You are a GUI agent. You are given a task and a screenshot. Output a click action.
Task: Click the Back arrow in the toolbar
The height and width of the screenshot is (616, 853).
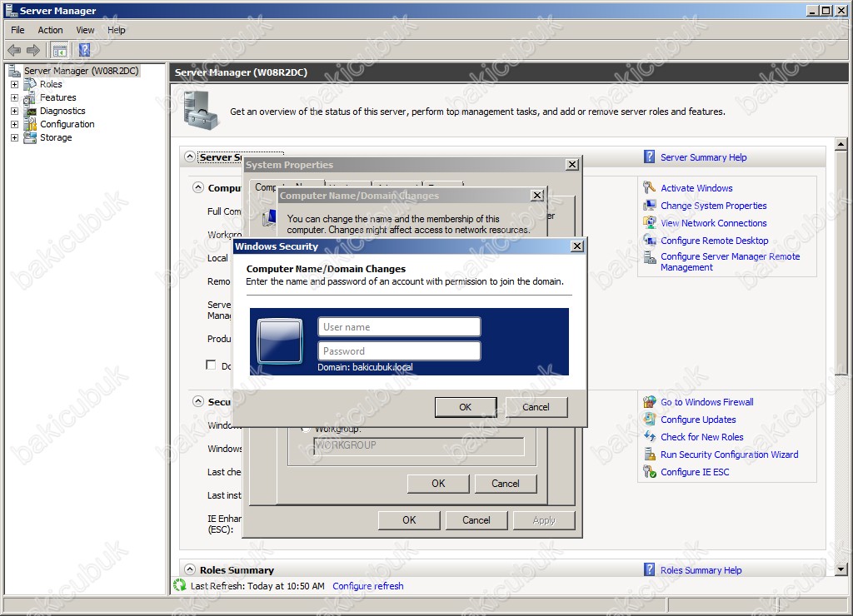pos(14,51)
